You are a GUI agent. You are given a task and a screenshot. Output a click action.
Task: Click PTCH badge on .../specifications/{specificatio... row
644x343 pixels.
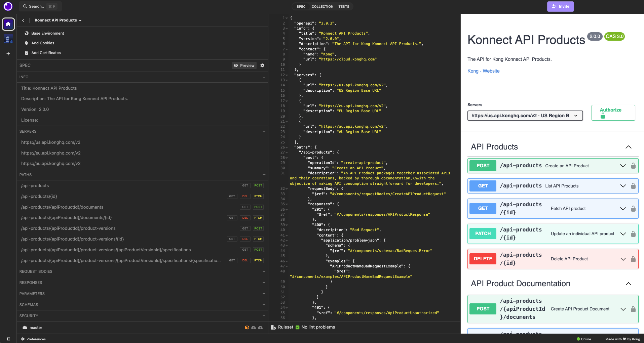pyautogui.click(x=258, y=261)
